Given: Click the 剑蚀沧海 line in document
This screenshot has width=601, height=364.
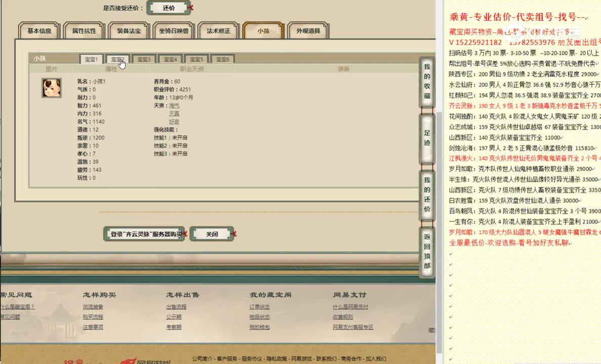Looking at the screenshot, I should (x=523, y=148).
